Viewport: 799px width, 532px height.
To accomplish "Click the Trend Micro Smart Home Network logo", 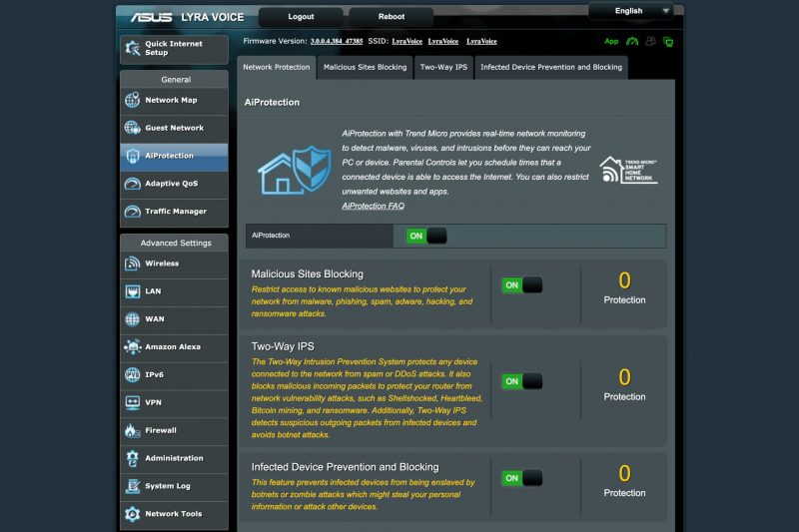I will pyautogui.click(x=628, y=170).
